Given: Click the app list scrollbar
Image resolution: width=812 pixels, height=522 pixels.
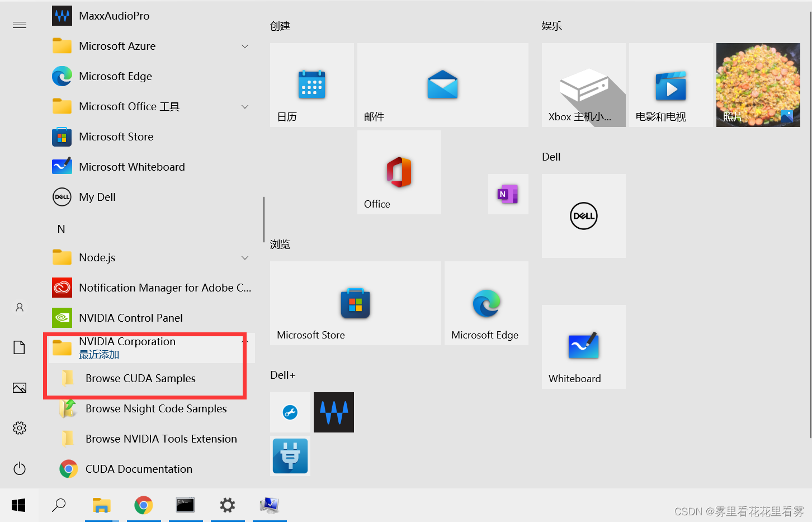Looking at the screenshot, I should [x=264, y=219].
